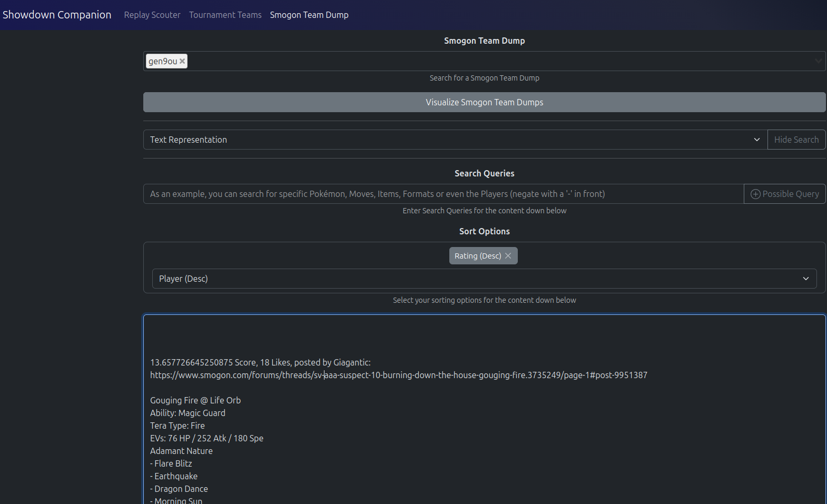The height and width of the screenshot is (504, 827).
Task: Expand the Text Representation dropdown
Action: click(756, 140)
